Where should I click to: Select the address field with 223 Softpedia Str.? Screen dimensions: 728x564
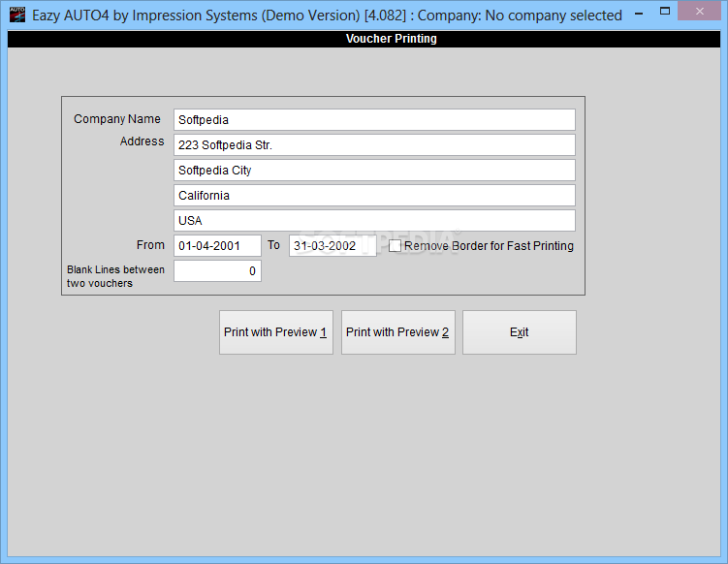(374, 144)
